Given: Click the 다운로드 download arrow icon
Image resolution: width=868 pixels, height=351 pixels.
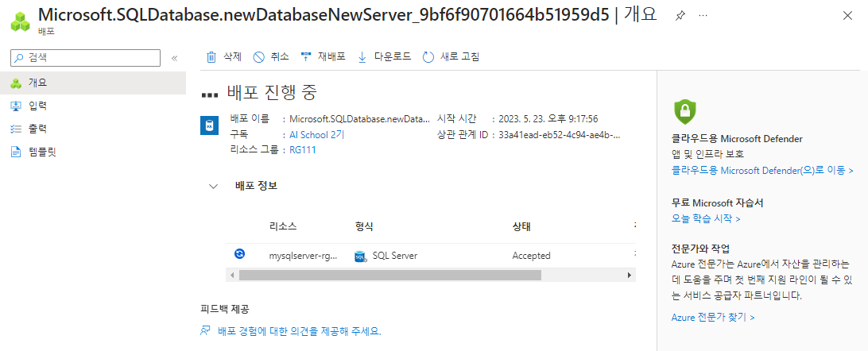Looking at the screenshot, I should pos(362,57).
